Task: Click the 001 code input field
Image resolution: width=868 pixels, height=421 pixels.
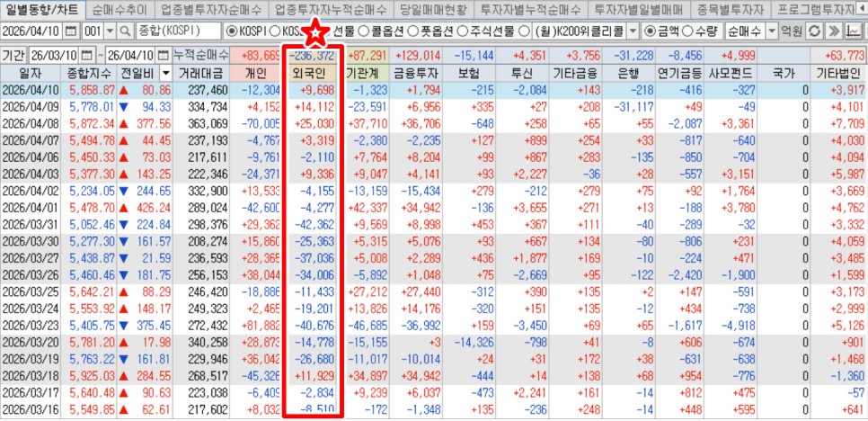Action: tap(93, 31)
